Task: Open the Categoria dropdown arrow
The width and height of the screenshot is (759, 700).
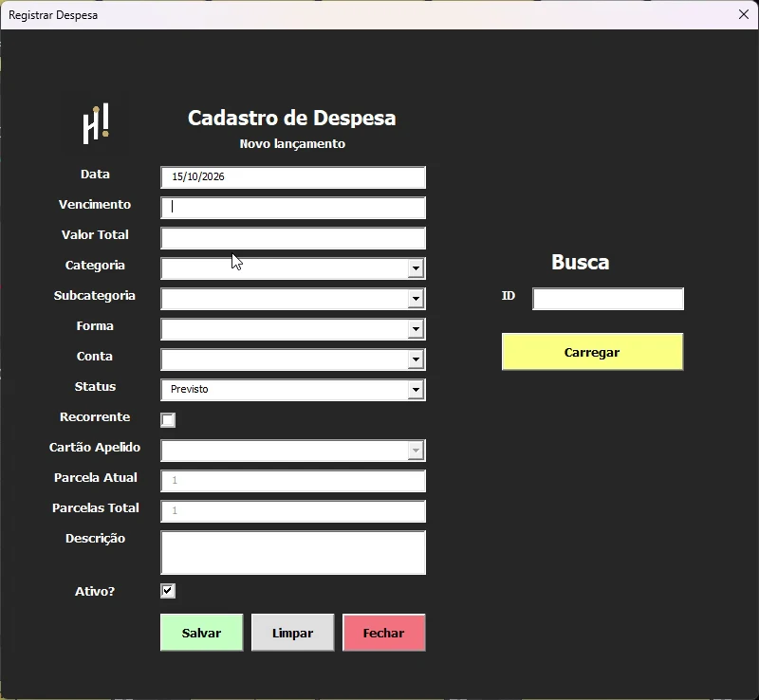Action: point(416,268)
